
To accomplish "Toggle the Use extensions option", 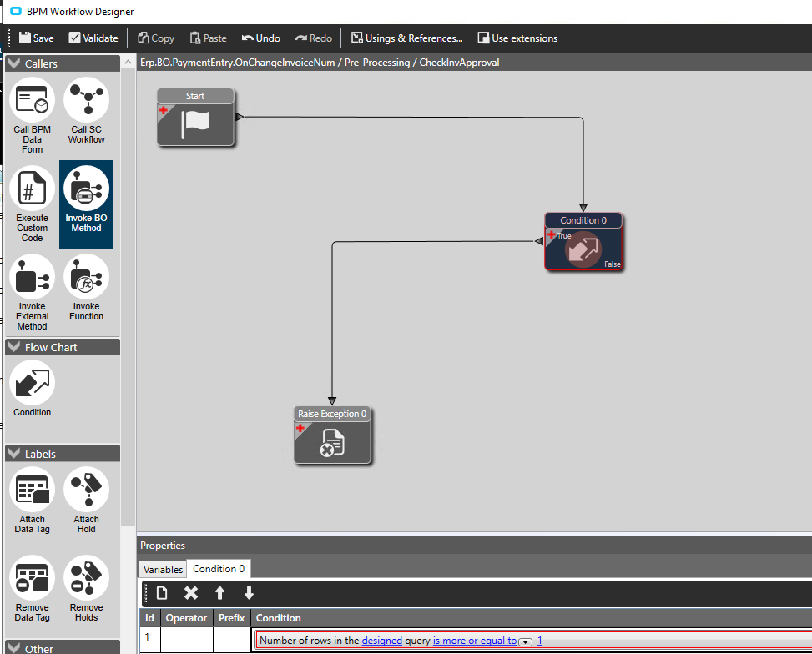I will [x=517, y=38].
